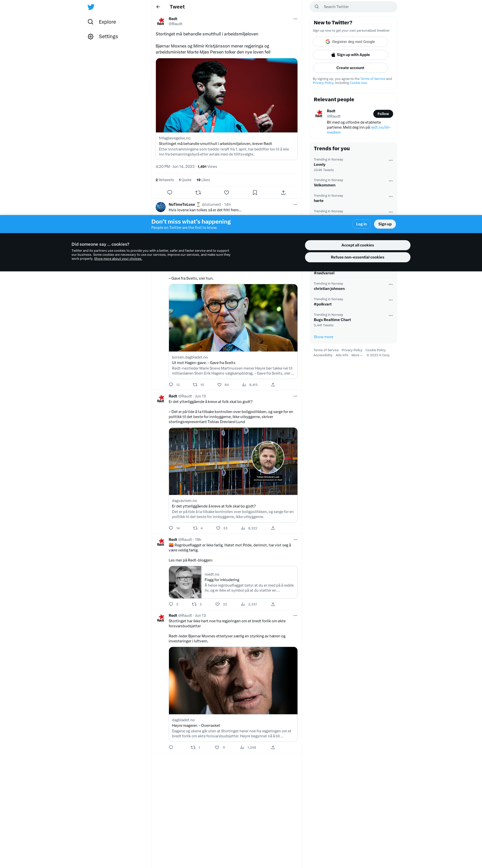Open rødt.no/bli-medlem link
The width and height of the screenshot is (482, 868).
tap(359, 130)
